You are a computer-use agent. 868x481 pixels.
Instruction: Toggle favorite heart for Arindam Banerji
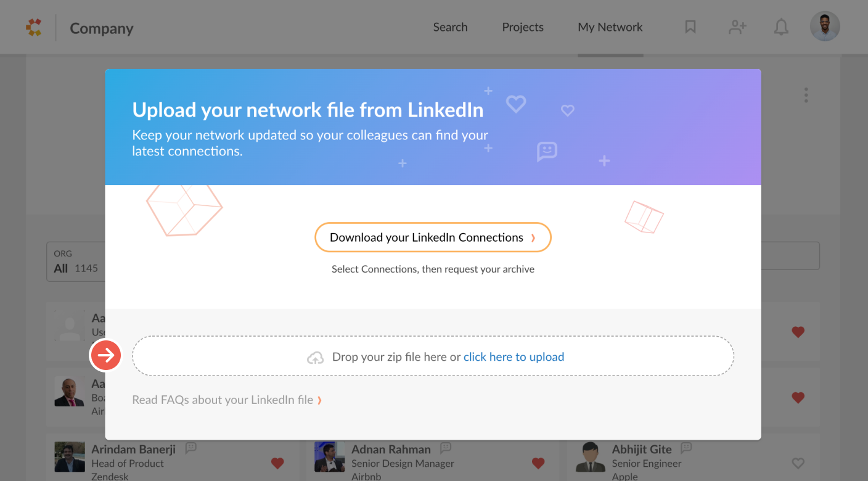click(x=277, y=463)
